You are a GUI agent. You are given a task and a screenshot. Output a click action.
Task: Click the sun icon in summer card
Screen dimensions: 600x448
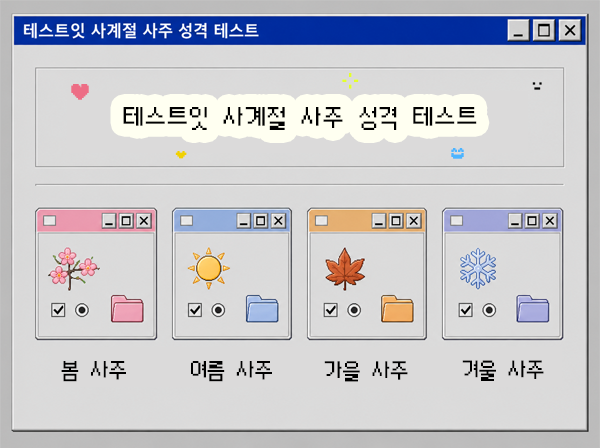[x=209, y=268]
